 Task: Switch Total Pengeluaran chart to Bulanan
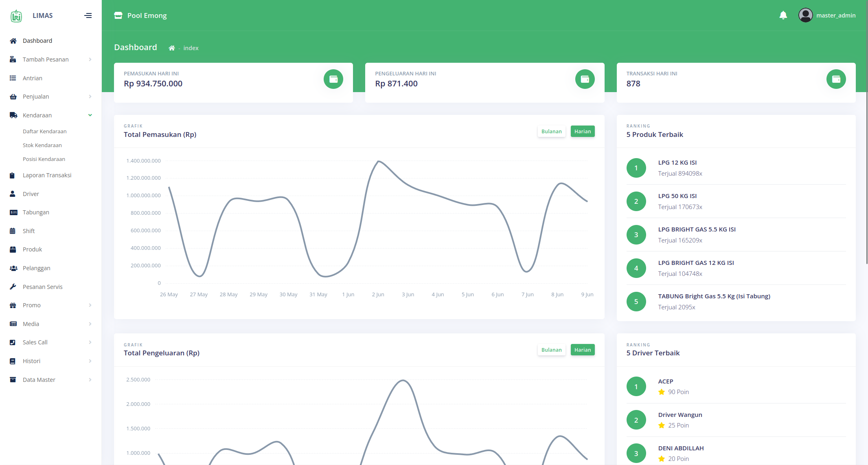(552, 350)
